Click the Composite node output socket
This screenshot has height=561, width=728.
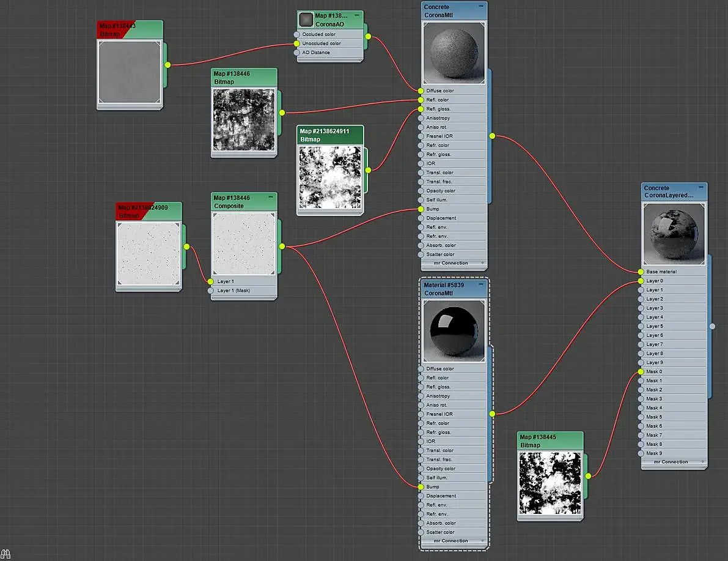(282, 247)
